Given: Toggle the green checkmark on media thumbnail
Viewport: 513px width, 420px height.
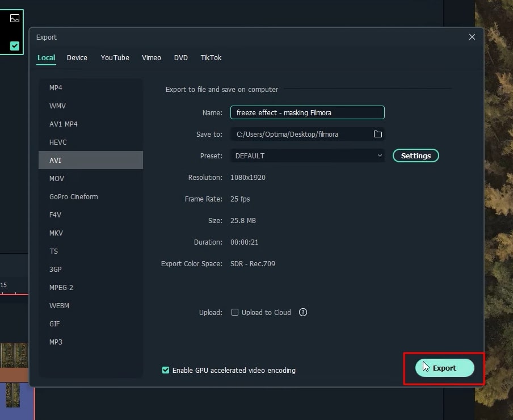Looking at the screenshot, I should [15, 46].
